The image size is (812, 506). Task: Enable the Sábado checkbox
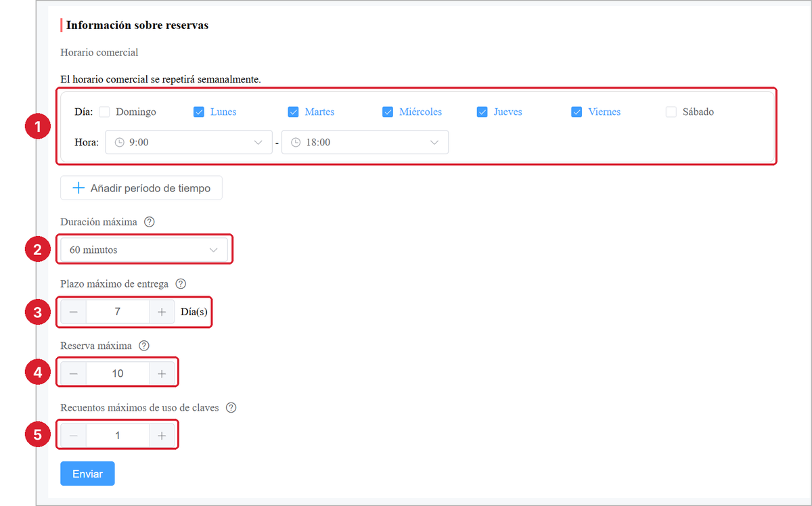coord(671,112)
